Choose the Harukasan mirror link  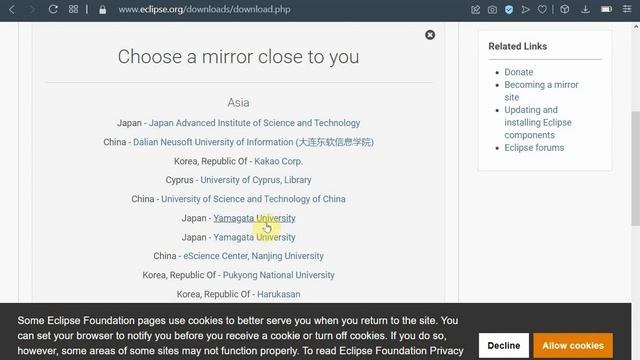(x=279, y=294)
